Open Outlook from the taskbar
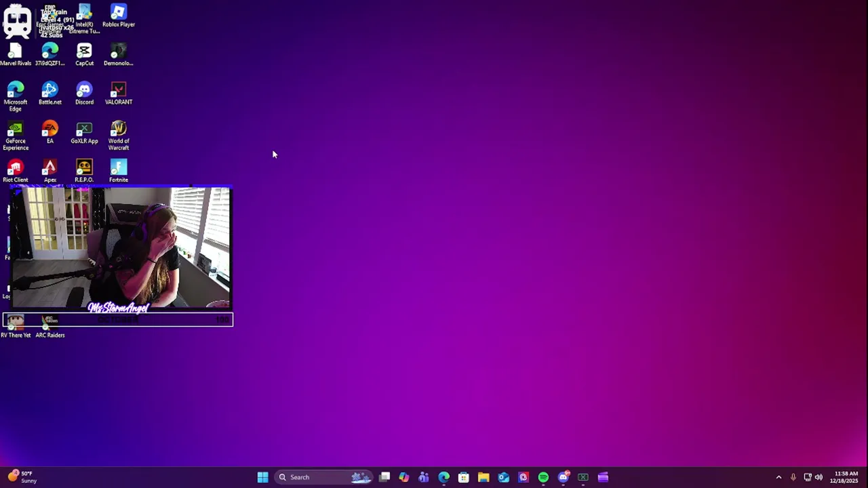The width and height of the screenshot is (868, 488). 503,477
